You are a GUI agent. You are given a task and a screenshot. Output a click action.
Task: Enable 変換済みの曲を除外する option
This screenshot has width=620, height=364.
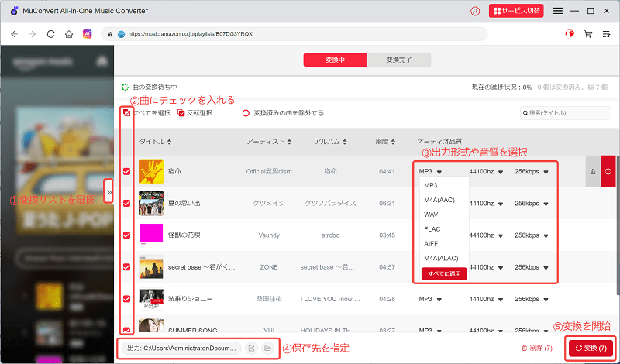[x=246, y=113]
